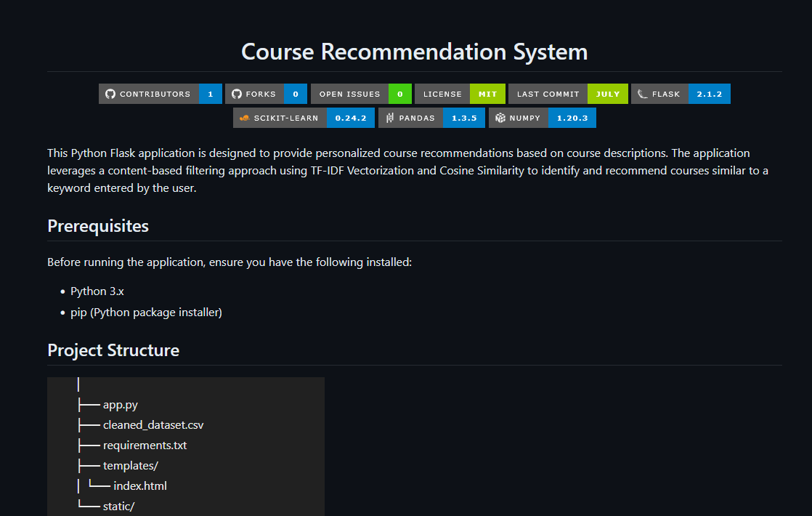
Task: Click the Flask logo icon in badge
Action: click(x=643, y=94)
